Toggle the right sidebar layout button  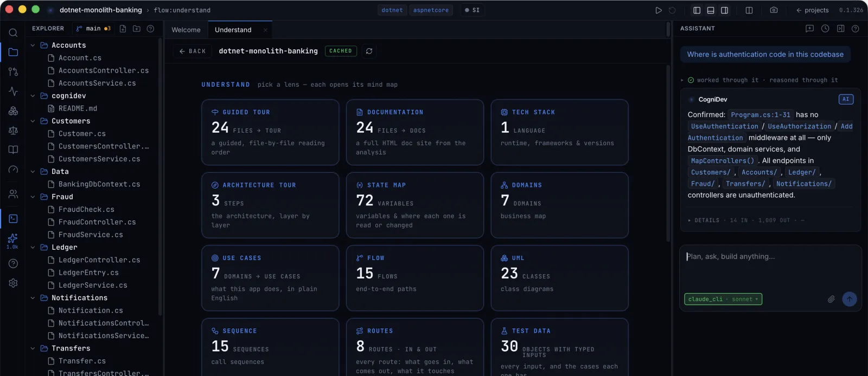pyautogui.click(x=724, y=10)
